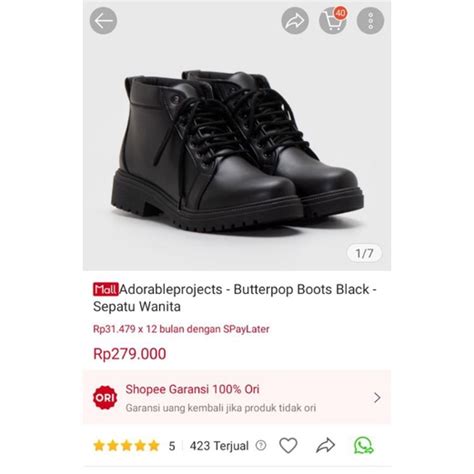474x474 pixels.
Task: Select the Adorableprojects Butterpop Boots product title
Action: point(235,298)
